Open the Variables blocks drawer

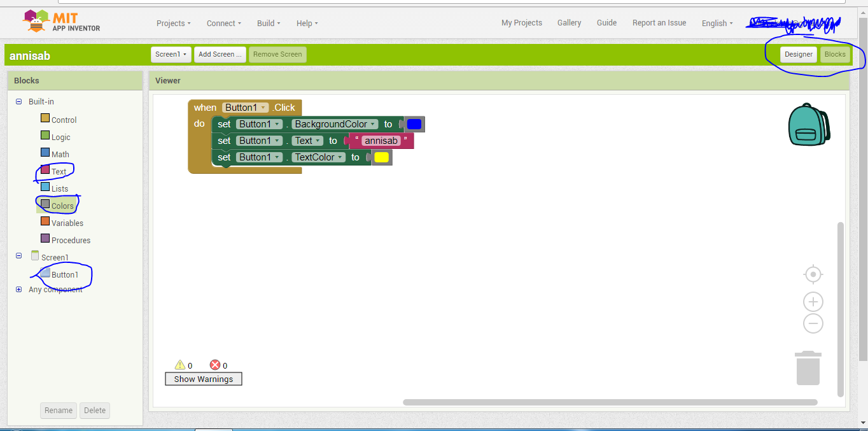pyautogui.click(x=66, y=222)
